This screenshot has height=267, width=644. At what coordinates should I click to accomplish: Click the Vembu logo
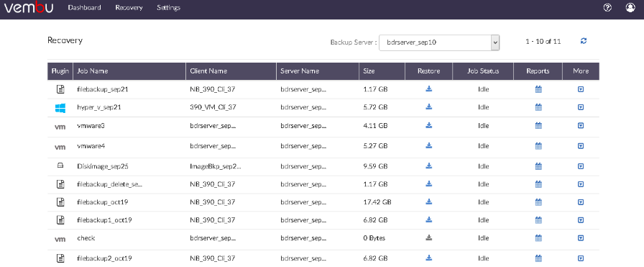coord(29,7)
